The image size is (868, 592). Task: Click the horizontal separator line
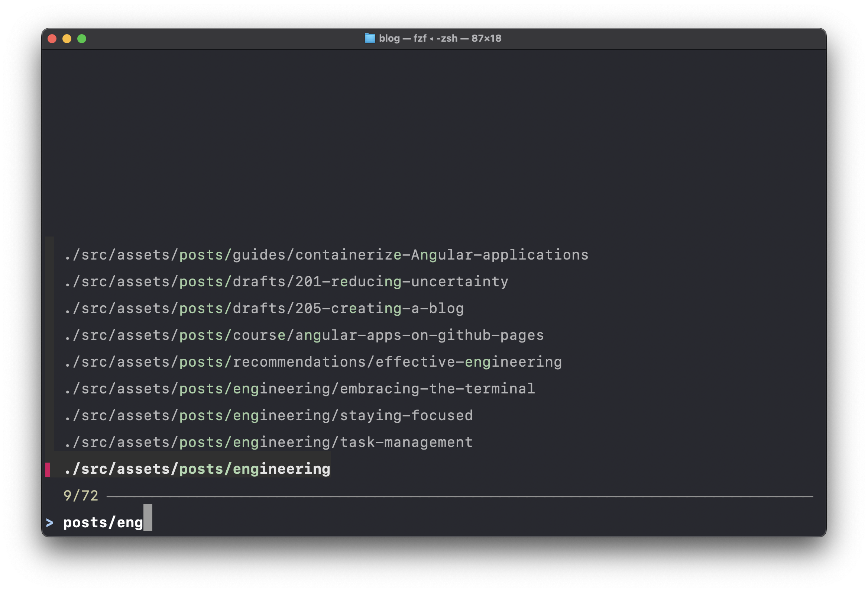459,496
